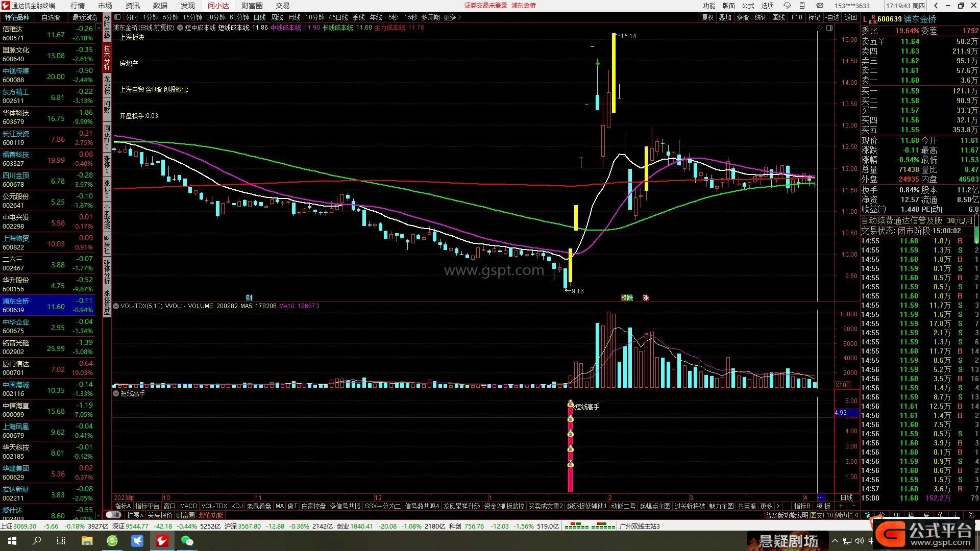The image size is (980, 551).
Task: Click the headset customer service icon in title bar
Action: pos(787,6)
